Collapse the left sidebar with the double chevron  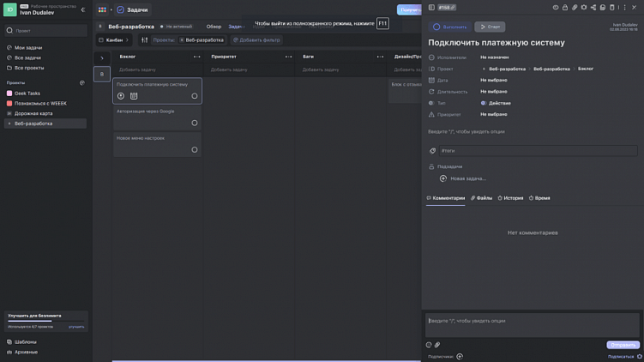[83, 9]
